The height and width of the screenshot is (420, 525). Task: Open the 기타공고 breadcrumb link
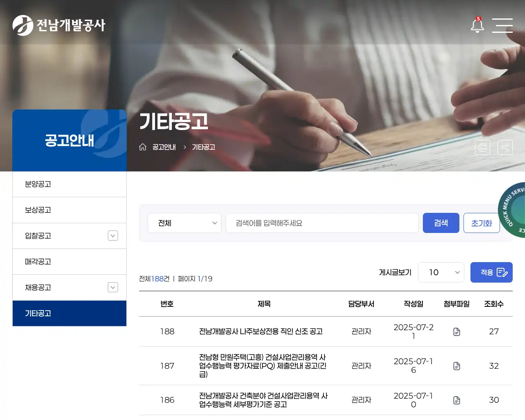pyautogui.click(x=203, y=147)
